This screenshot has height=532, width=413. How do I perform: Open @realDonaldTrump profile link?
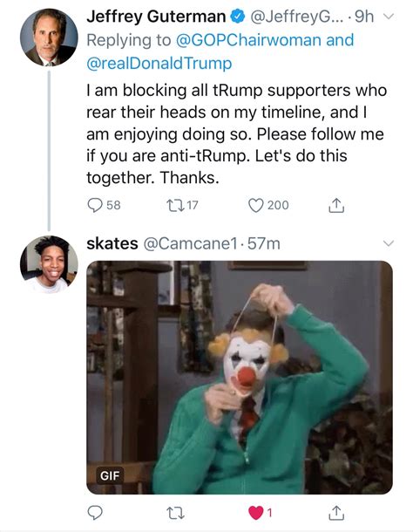point(159,63)
